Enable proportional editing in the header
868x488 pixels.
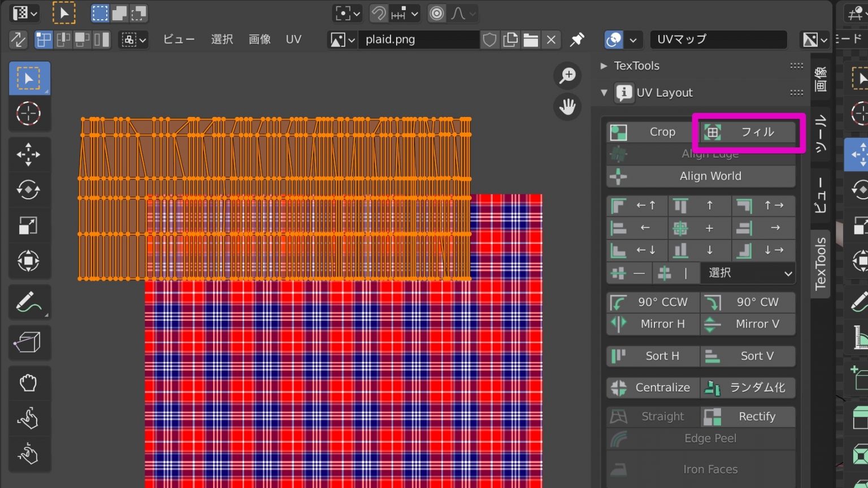point(436,14)
